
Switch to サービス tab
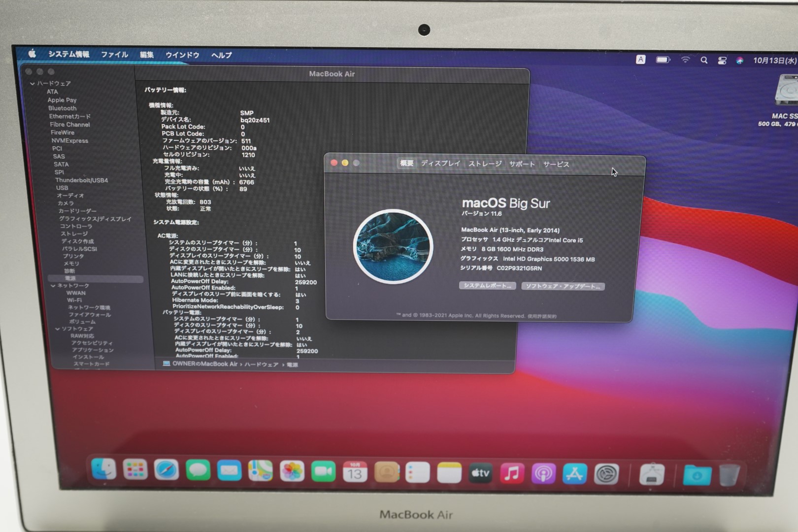point(556,165)
